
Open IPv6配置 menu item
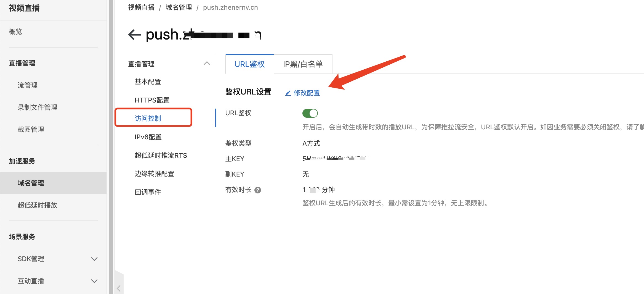pos(148,137)
